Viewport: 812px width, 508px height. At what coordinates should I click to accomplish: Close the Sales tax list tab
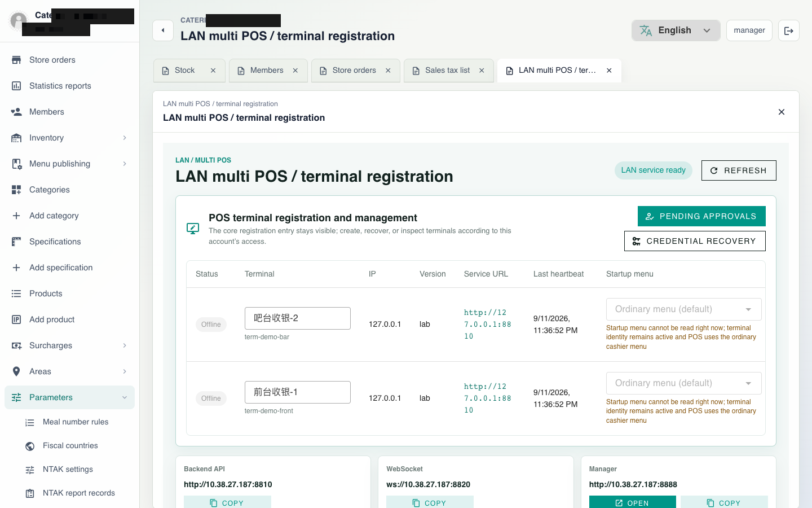click(482, 71)
